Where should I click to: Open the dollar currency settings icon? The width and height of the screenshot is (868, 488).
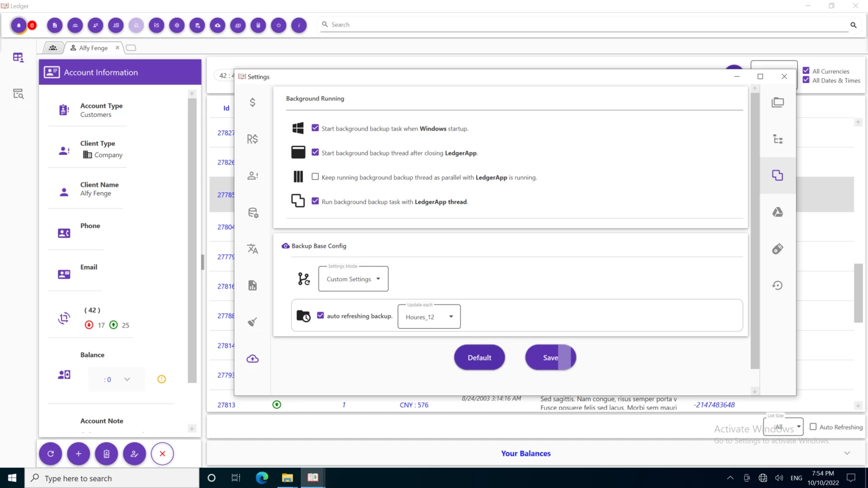coord(253,102)
